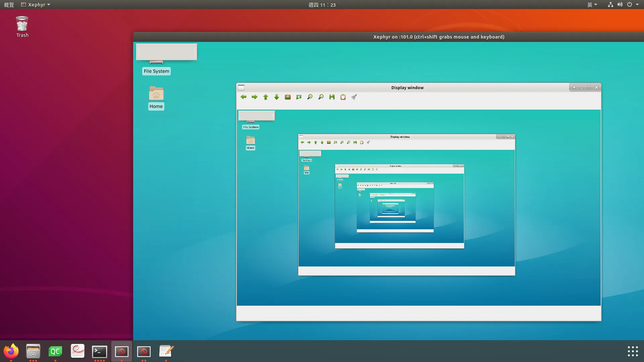Open the 概覽 activities overview
Screen dimensions: 644x362
click(x=9, y=5)
